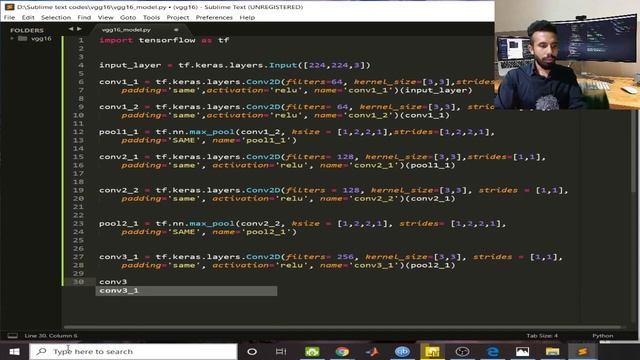Open File Explorer from taskbar
640x360 pixels.
[x=552, y=351]
